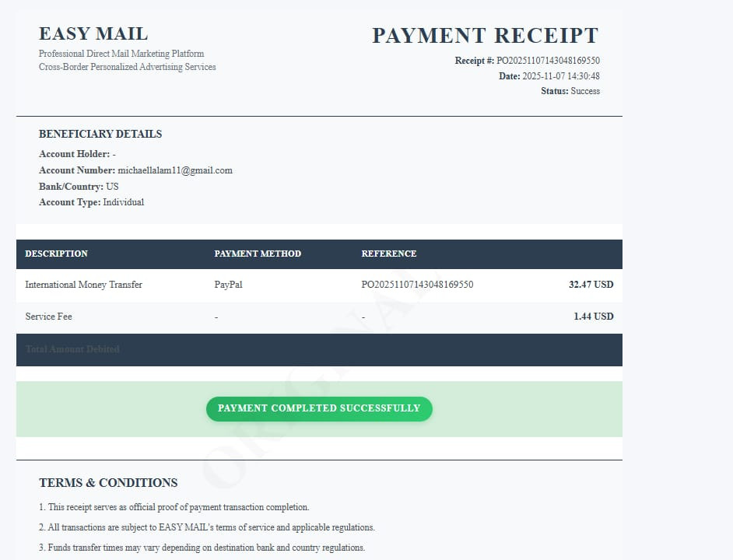The height and width of the screenshot is (560, 733).
Task: Click the Total Amount Debited row
Action: click(319, 350)
